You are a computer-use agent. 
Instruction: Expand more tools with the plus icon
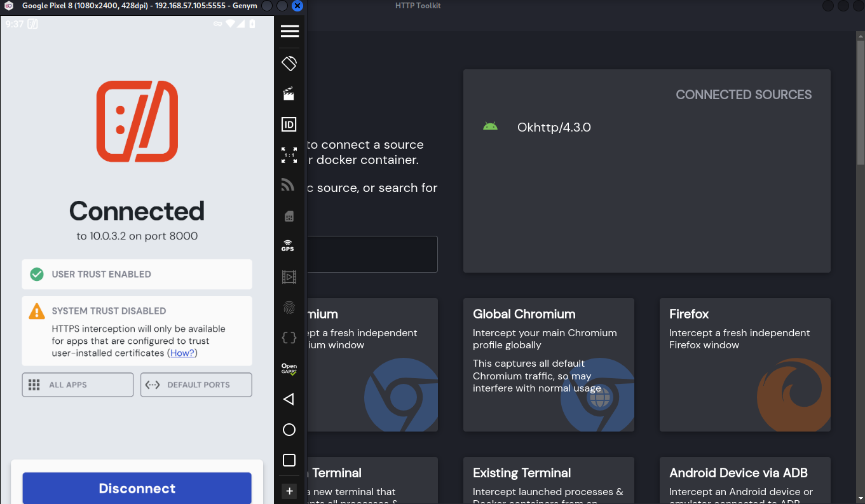pos(289,491)
